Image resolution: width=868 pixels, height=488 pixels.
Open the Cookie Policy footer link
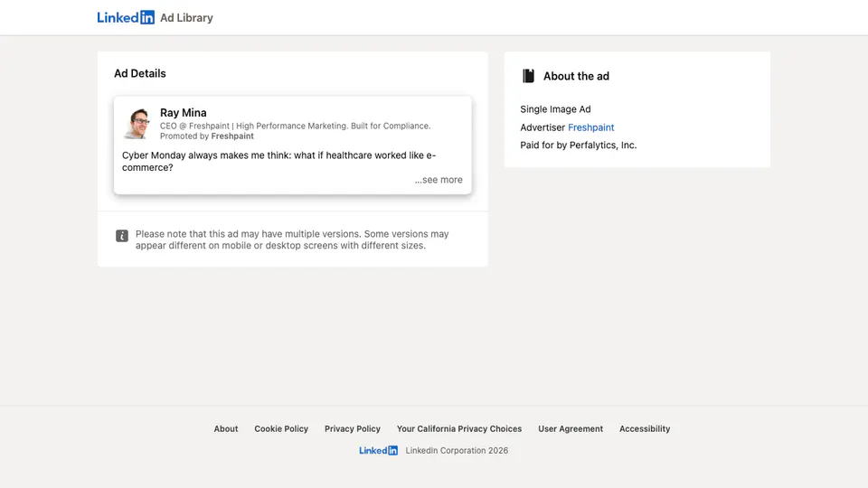click(281, 428)
